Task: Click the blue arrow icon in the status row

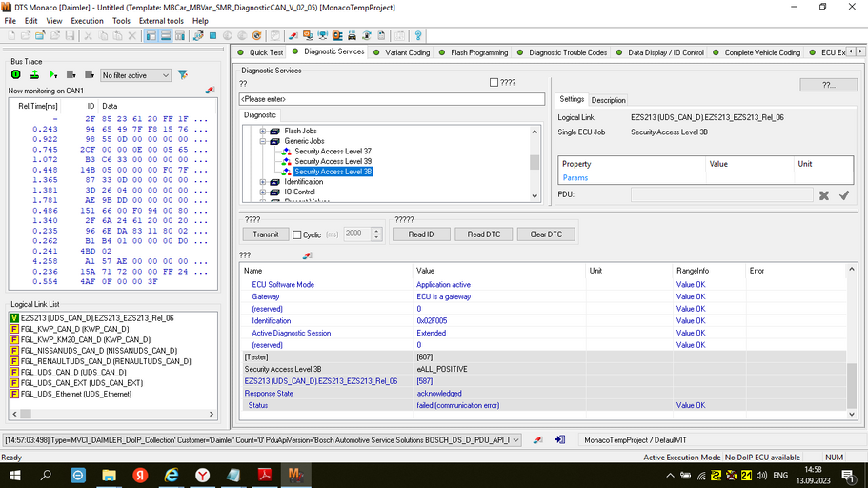Action: tap(559, 439)
